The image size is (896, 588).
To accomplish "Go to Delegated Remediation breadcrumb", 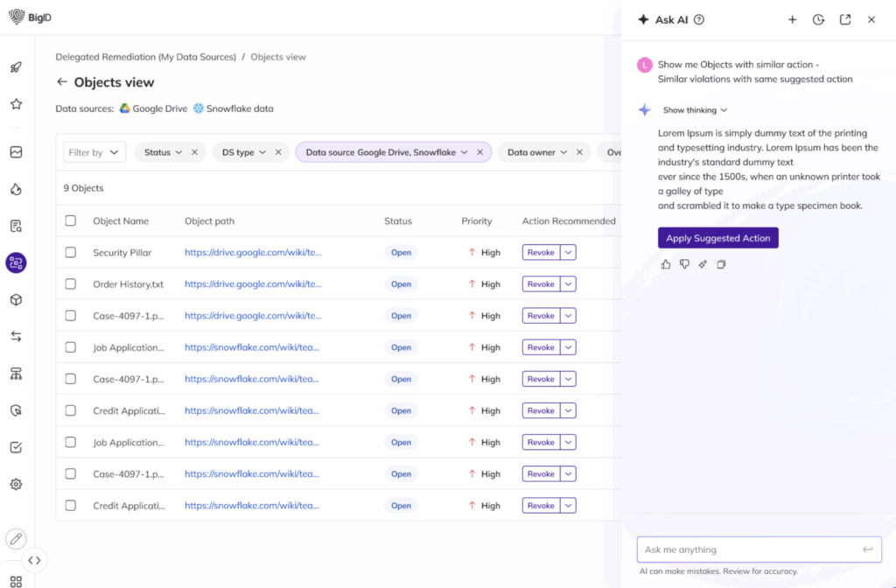I will (145, 57).
